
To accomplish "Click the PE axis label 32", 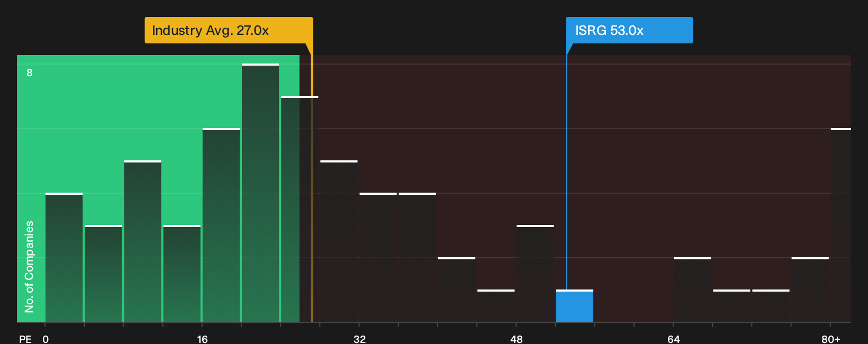I will (359, 339).
